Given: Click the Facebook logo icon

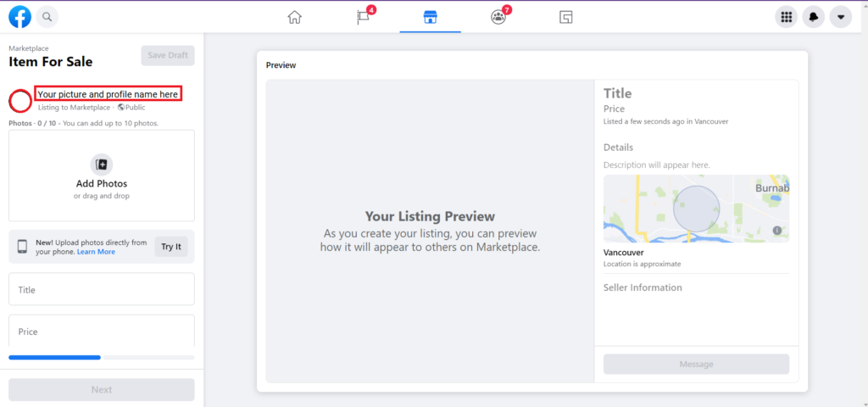Looking at the screenshot, I should coord(20,17).
